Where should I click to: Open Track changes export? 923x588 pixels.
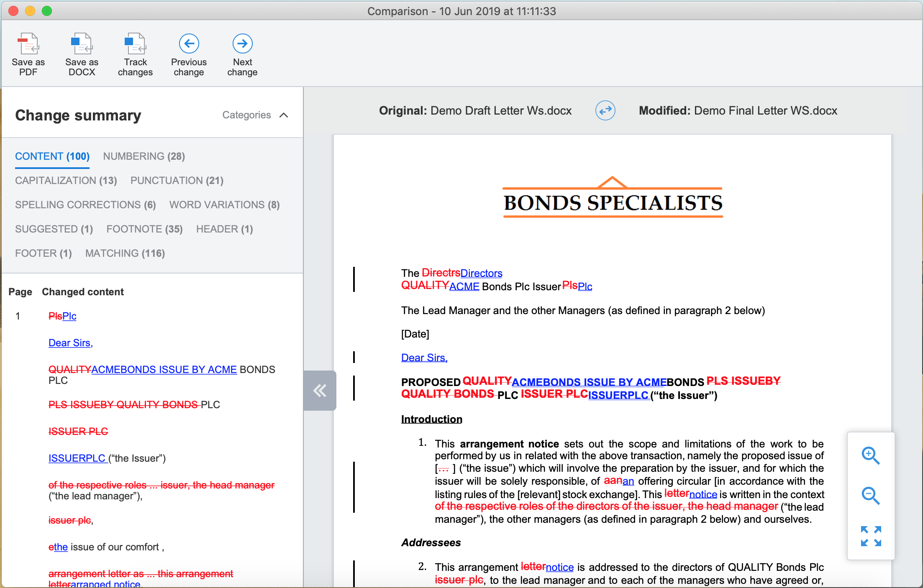[135, 54]
